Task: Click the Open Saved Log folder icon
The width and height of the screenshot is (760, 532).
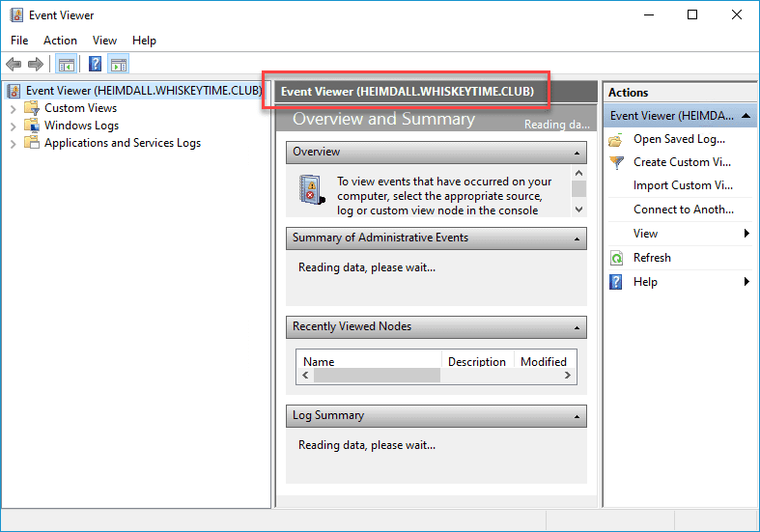Action: pos(616,140)
